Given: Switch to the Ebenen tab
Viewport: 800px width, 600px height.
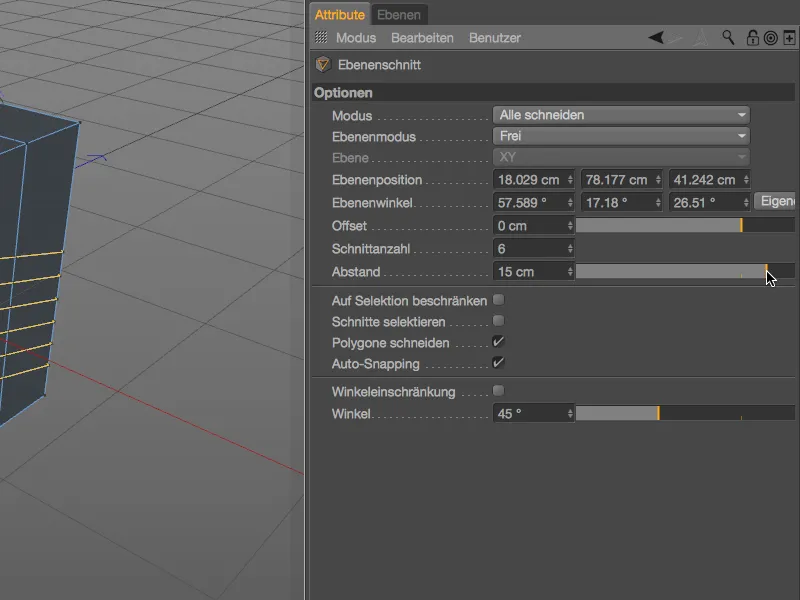Looking at the screenshot, I should coord(398,14).
